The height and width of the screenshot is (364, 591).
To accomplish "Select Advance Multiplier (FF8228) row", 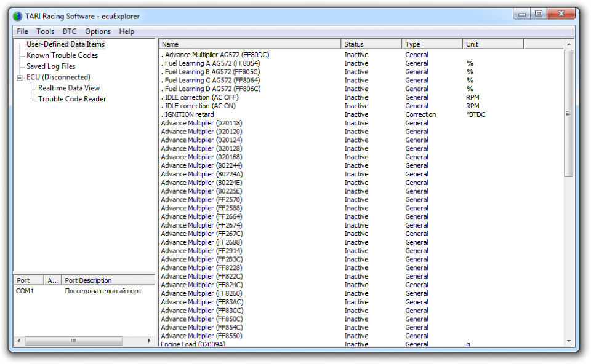I will (361, 267).
